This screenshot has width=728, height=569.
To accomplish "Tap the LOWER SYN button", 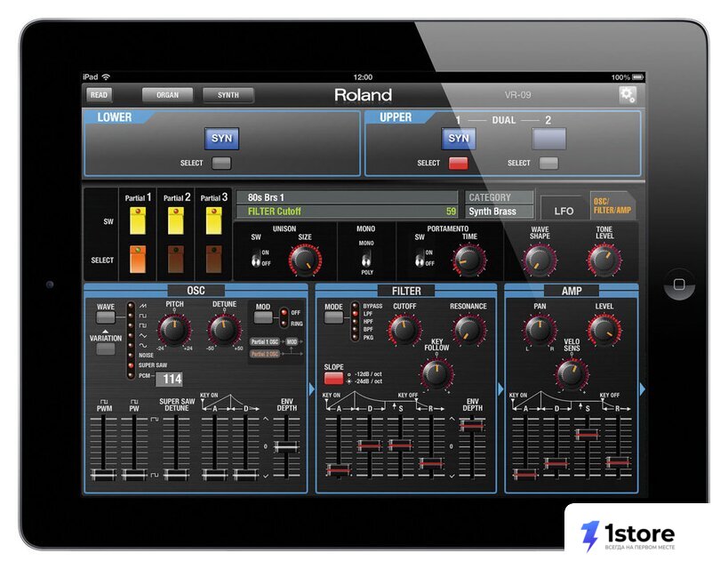I will tap(221, 139).
